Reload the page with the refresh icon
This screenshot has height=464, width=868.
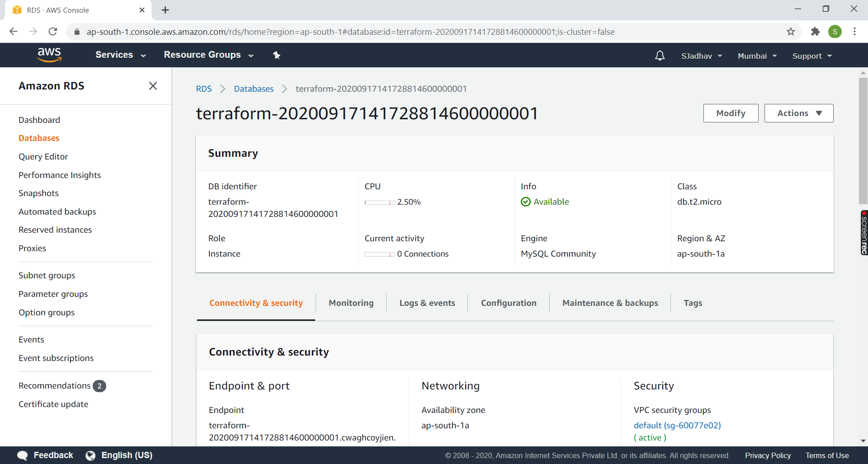pyautogui.click(x=53, y=32)
